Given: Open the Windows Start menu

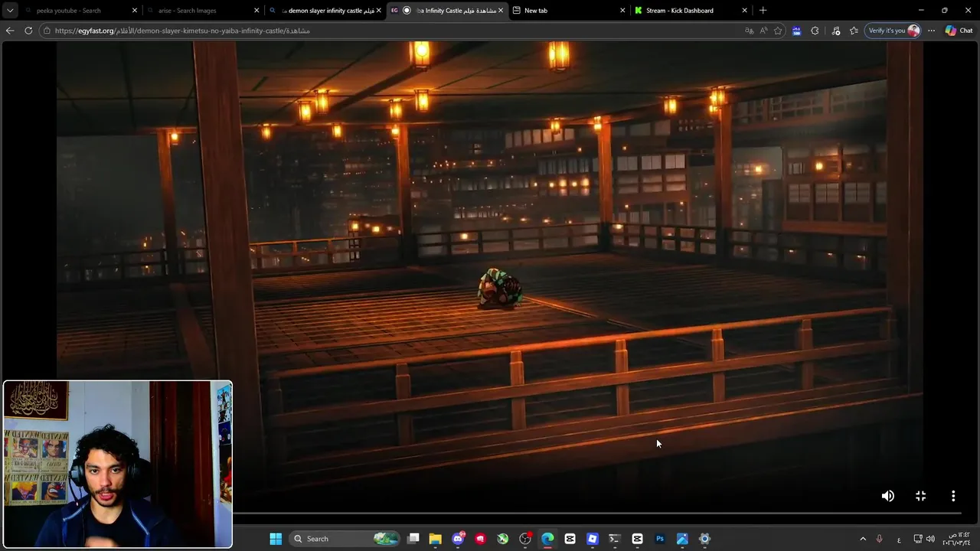Looking at the screenshot, I should pos(276,539).
